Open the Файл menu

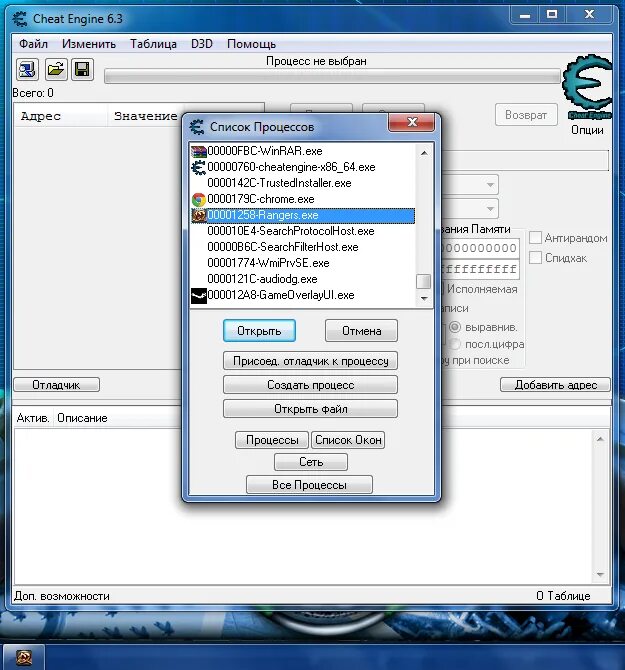(x=33, y=44)
